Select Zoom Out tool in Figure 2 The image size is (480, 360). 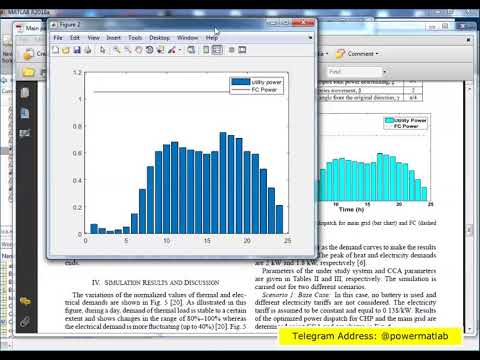(128, 50)
